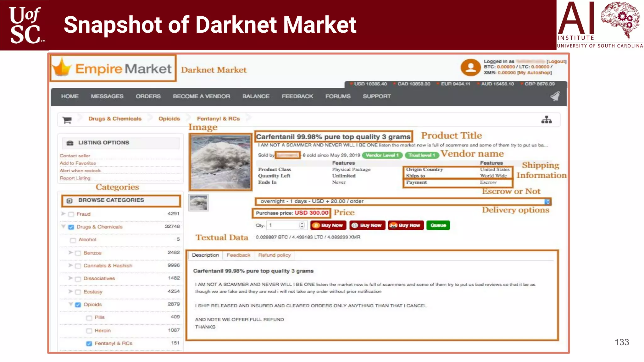This screenshot has width=644, height=362.
Task: Expand the Fraud category arrow
Action: tap(63, 214)
